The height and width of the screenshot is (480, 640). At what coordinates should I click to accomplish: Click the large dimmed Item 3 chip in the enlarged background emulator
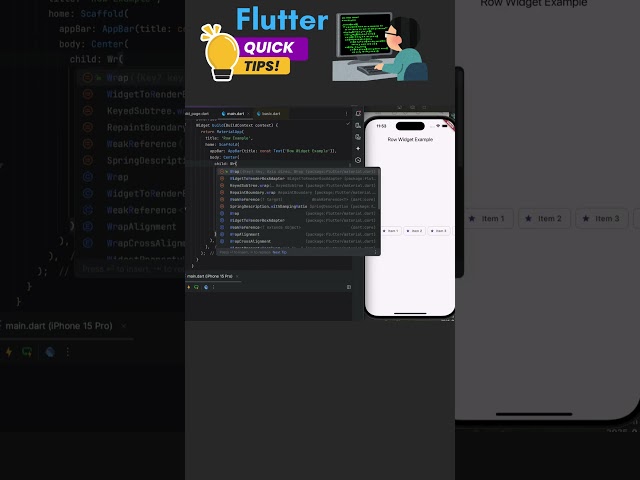coord(601,219)
